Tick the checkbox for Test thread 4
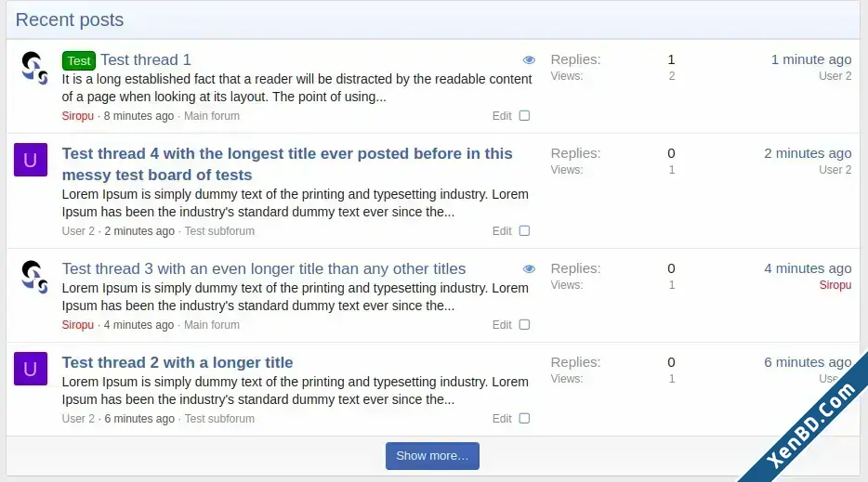Image resolution: width=868 pixels, height=482 pixels. tap(524, 230)
